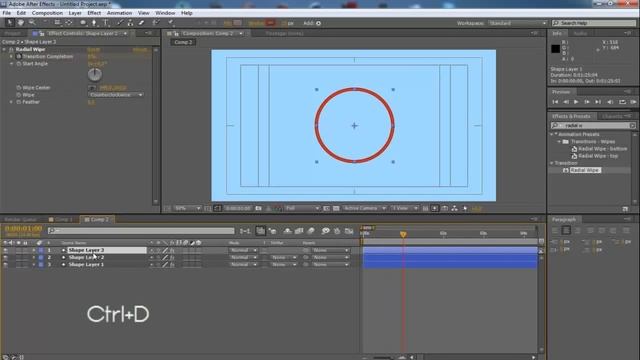This screenshot has height=360, width=640.
Task: Open the Active Camera dropdown
Action: point(364,209)
